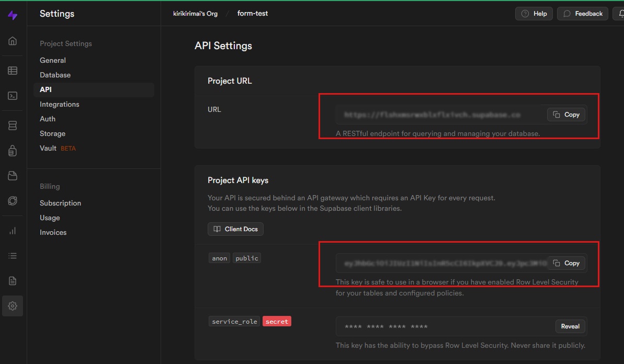Open Subscription under Billing
The width and height of the screenshot is (624, 364).
point(60,203)
